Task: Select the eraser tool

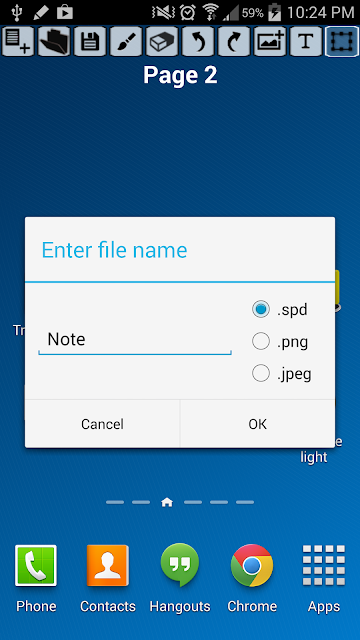Action: (x=162, y=41)
